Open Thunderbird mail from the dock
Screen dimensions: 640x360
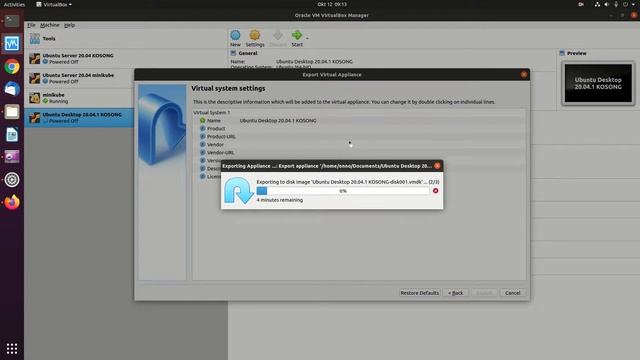click(x=12, y=89)
